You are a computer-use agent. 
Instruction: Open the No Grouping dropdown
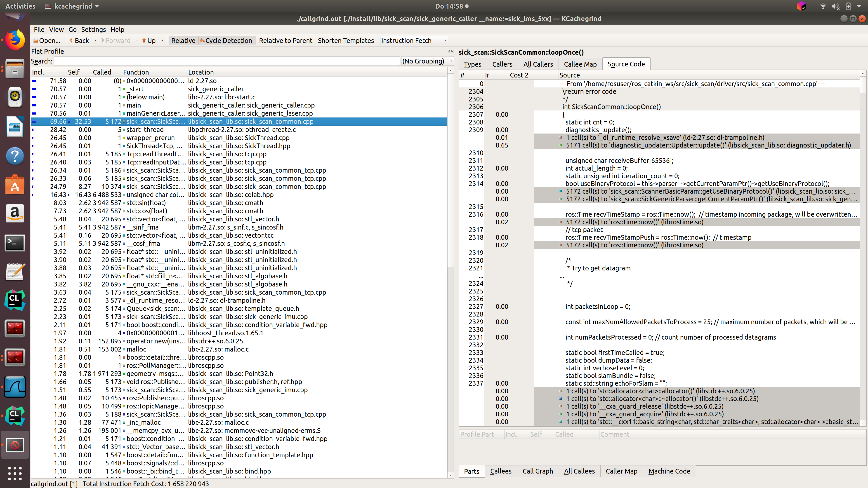click(x=427, y=61)
